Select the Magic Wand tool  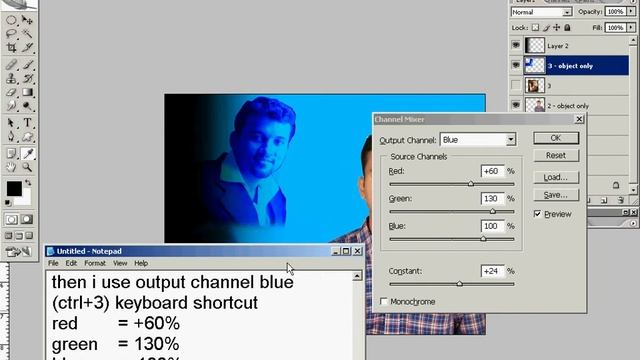(27, 33)
